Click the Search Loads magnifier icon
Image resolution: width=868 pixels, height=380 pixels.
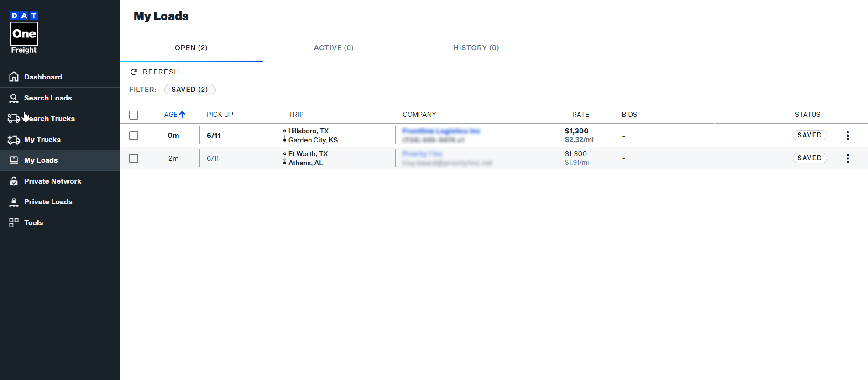[14, 98]
